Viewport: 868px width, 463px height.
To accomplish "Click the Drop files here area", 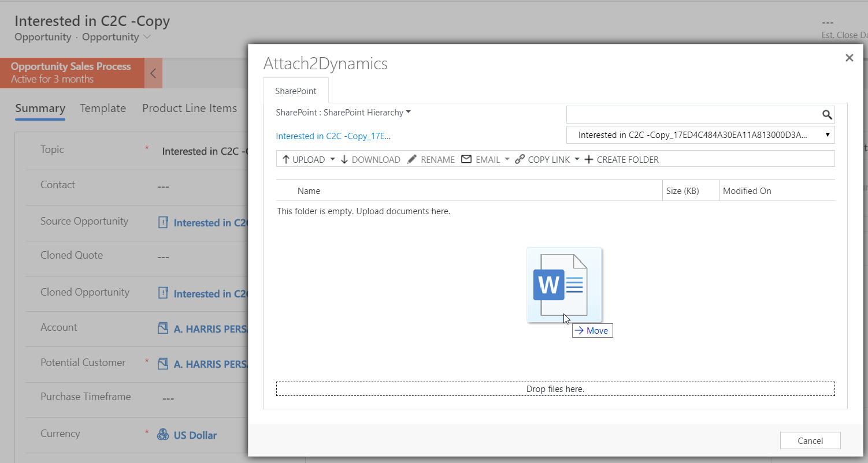I will (x=555, y=389).
